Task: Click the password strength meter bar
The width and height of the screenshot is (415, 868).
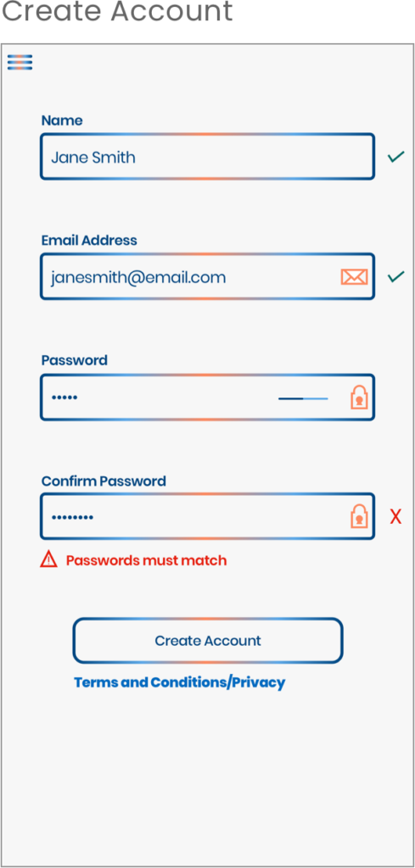Action: [303, 398]
